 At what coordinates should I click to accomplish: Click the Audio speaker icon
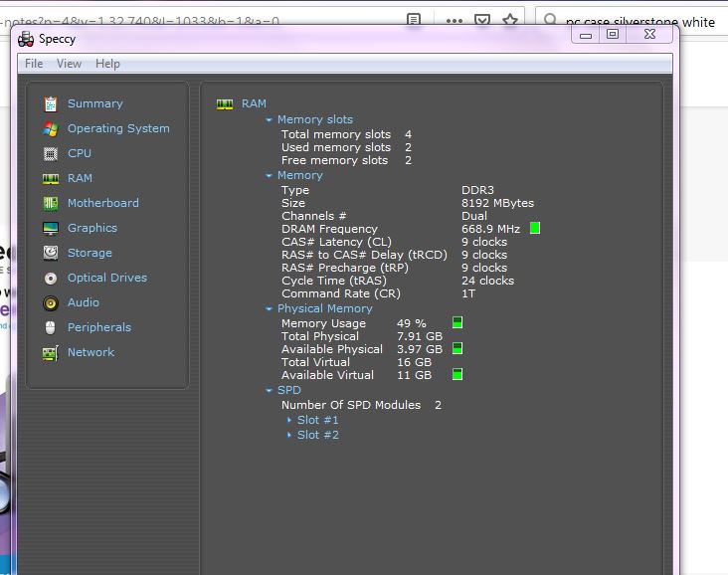click(x=50, y=303)
